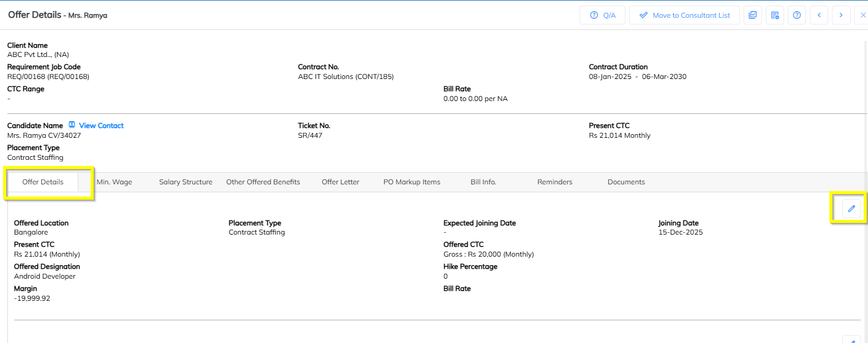Image resolution: width=868 pixels, height=343 pixels.
Task: Switch to the Min. Wage tab
Action: (x=115, y=182)
